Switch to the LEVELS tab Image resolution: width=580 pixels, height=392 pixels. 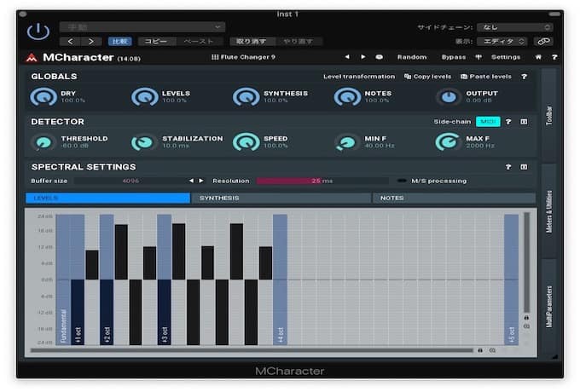point(107,198)
